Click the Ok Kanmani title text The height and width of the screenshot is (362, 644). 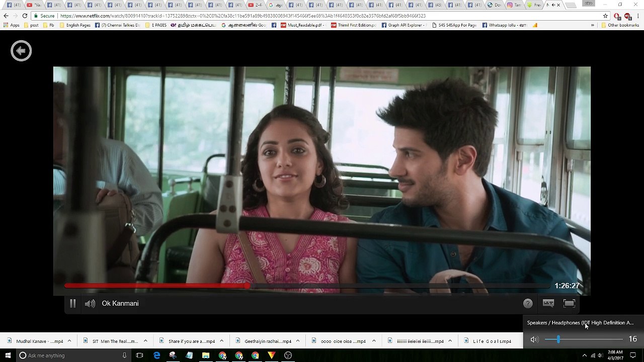[120, 303]
